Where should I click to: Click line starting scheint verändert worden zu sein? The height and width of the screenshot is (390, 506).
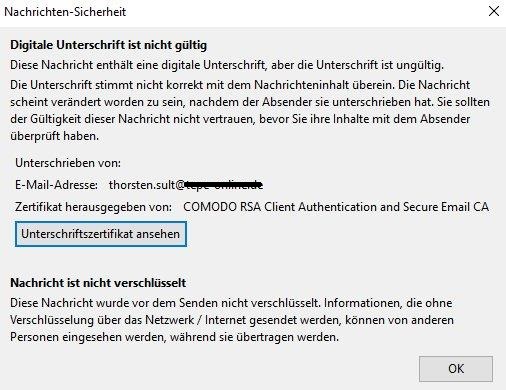click(250, 102)
